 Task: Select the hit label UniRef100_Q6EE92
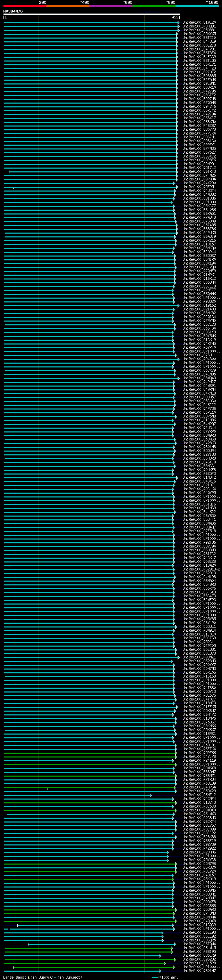(199, 936)
